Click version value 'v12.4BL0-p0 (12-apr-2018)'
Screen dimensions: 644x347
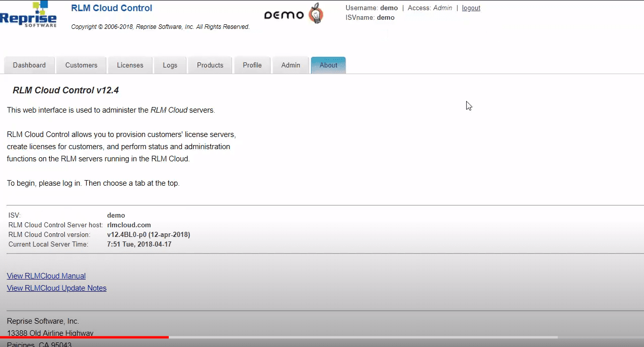coord(148,234)
